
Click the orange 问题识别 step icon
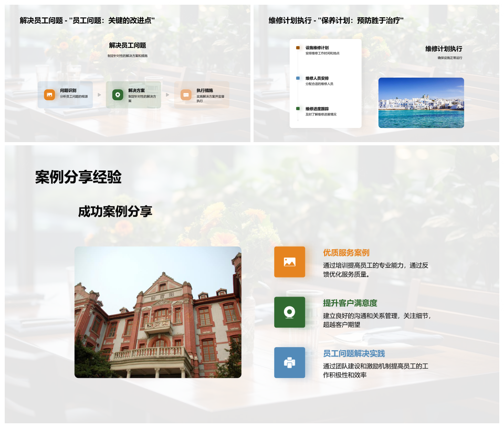(49, 95)
